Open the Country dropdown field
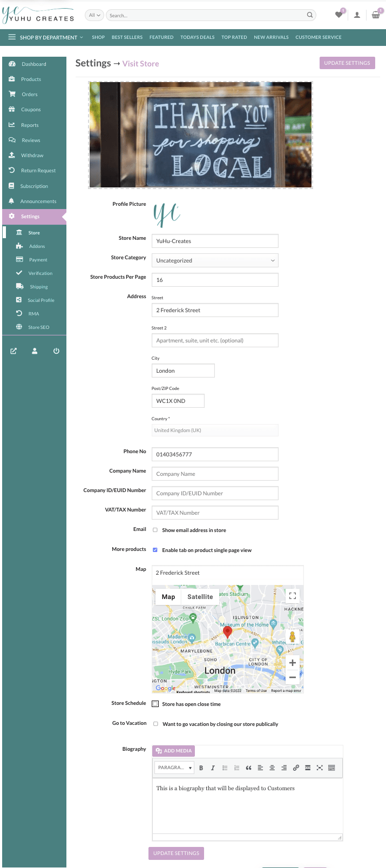Image resolution: width=386 pixels, height=868 pixels. coord(215,430)
